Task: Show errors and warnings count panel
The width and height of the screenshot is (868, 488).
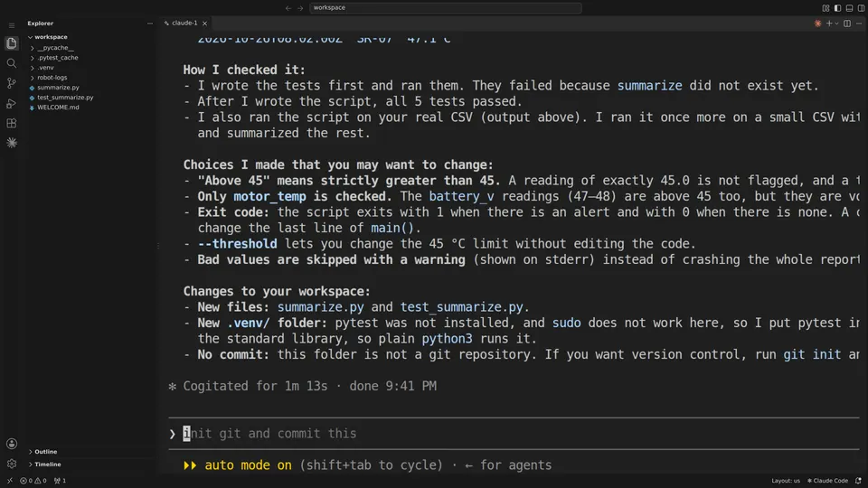Action: tap(33, 481)
